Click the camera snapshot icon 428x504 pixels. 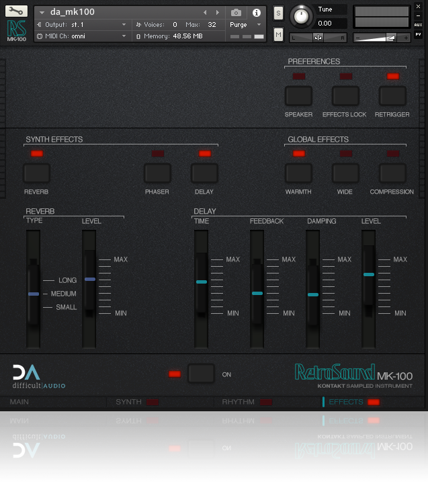click(236, 13)
